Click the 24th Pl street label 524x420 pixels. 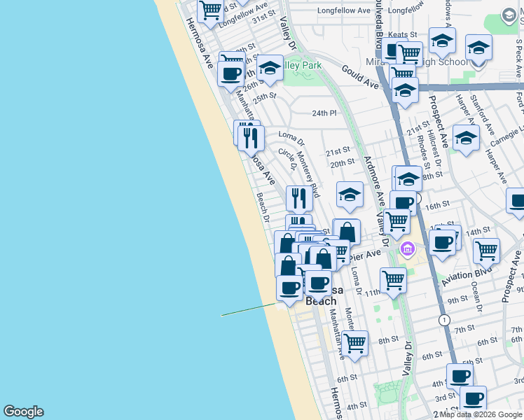(x=324, y=113)
